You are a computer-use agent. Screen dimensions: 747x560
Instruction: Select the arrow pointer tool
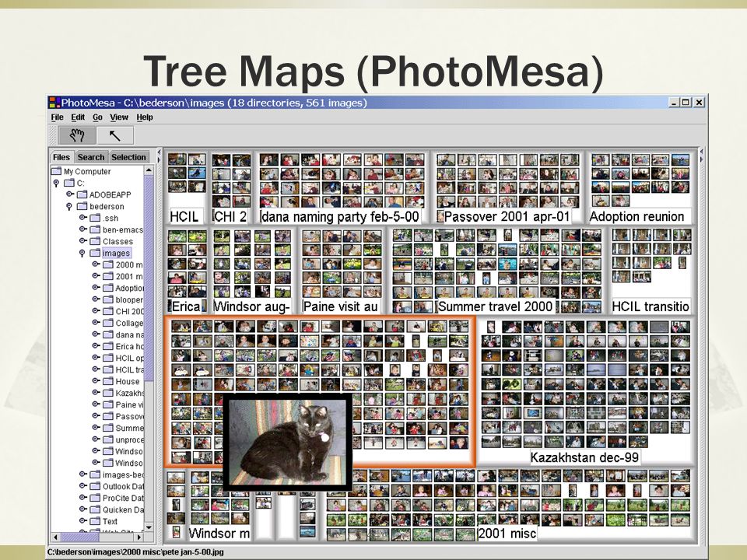pyautogui.click(x=115, y=135)
